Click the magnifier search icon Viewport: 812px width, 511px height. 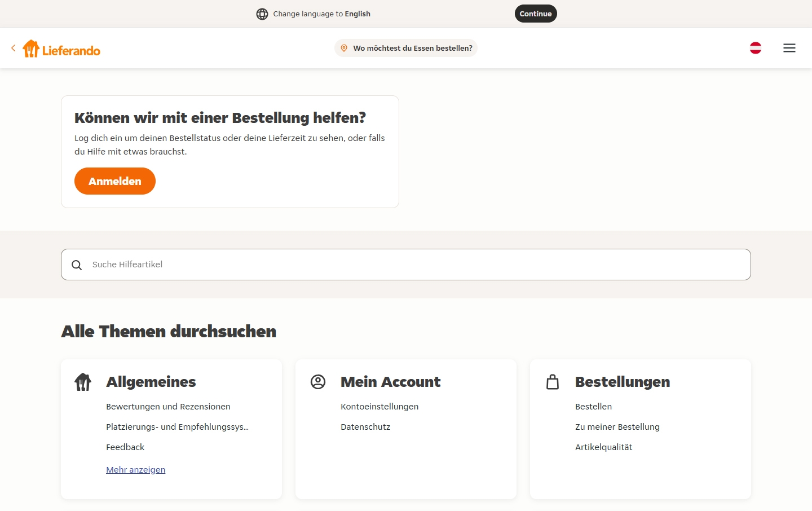[77, 265]
